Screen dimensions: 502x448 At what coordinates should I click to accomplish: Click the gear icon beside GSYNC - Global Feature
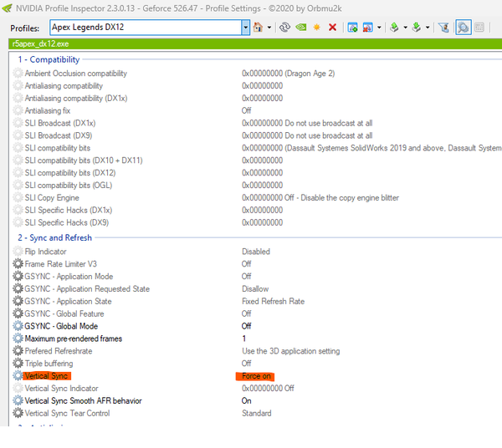pyautogui.click(x=18, y=313)
